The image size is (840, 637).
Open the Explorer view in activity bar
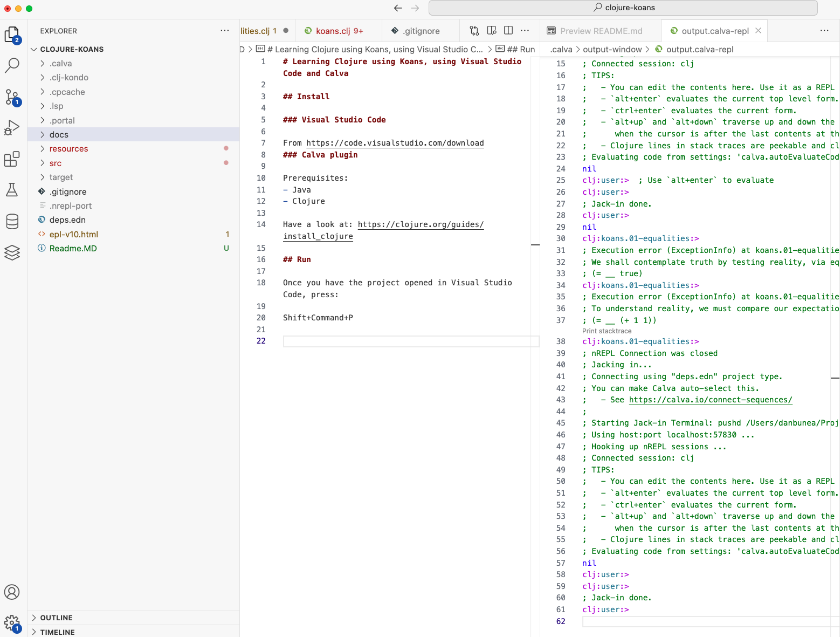pos(12,35)
